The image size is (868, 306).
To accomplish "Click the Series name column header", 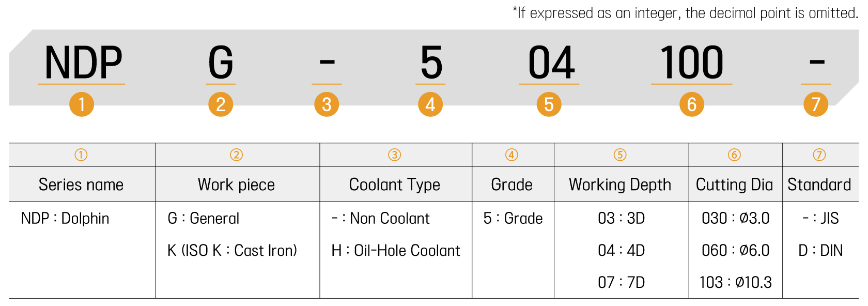I will 81,185.
